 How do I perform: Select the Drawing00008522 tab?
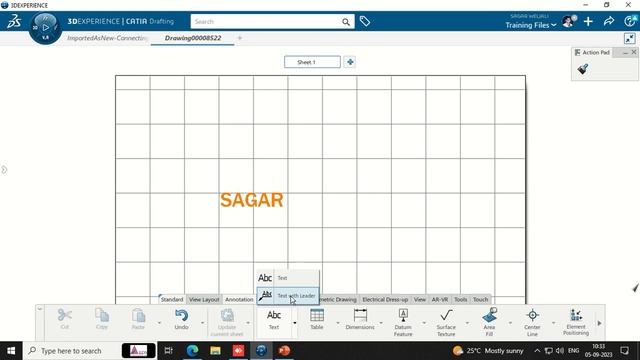click(193, 38)
